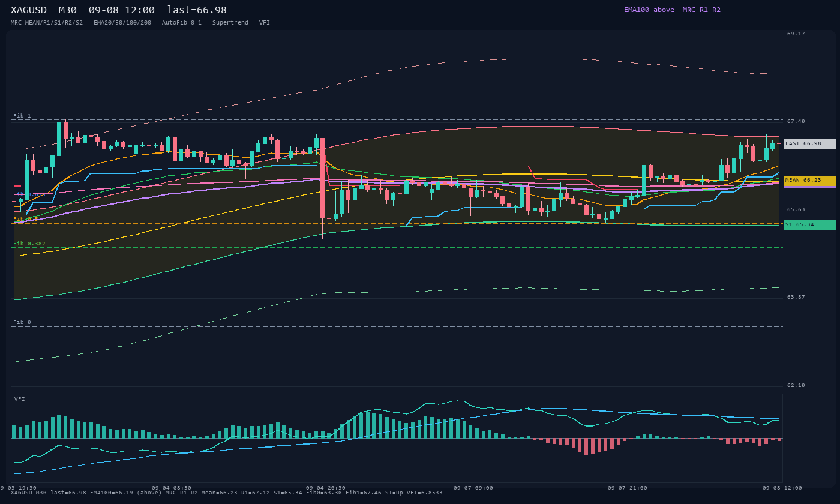Click the 09-04 20:30 time axis label
The width and height of the screenshot is (840, 504).
[326, 488]
